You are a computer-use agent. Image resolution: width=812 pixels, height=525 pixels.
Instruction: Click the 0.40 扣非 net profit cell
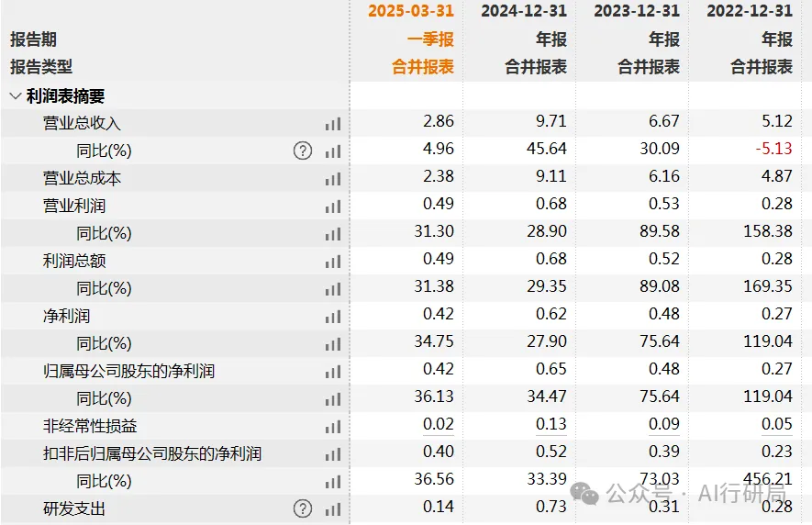coord(438,452)
